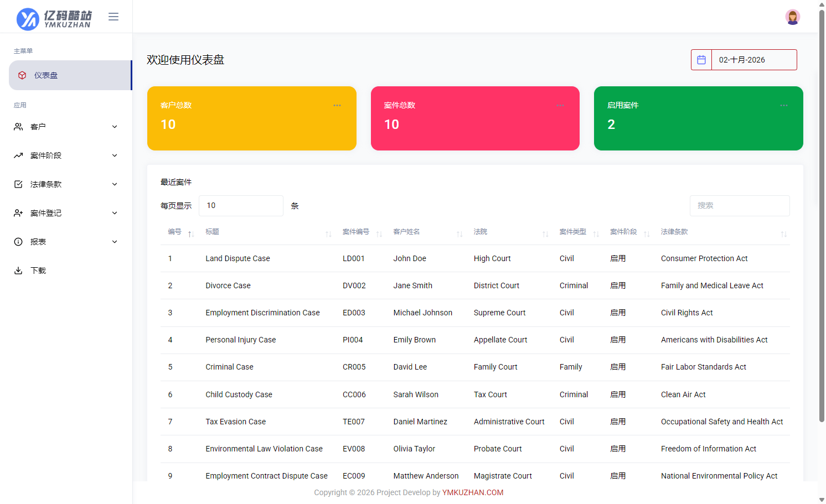Screen dimensions: 826x504
Task: Expand the 客户 submenu chevron
Action: (115, 127)
